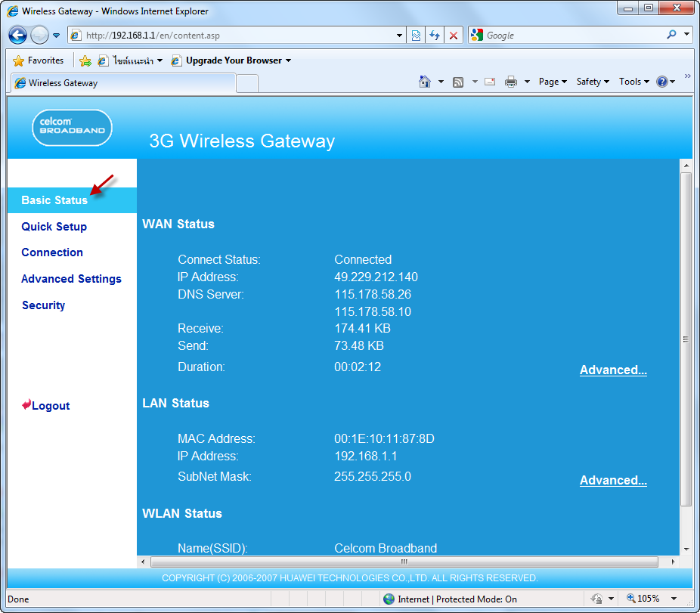Open the Favorites star button
700x613 pixels.
pos(39,60)
